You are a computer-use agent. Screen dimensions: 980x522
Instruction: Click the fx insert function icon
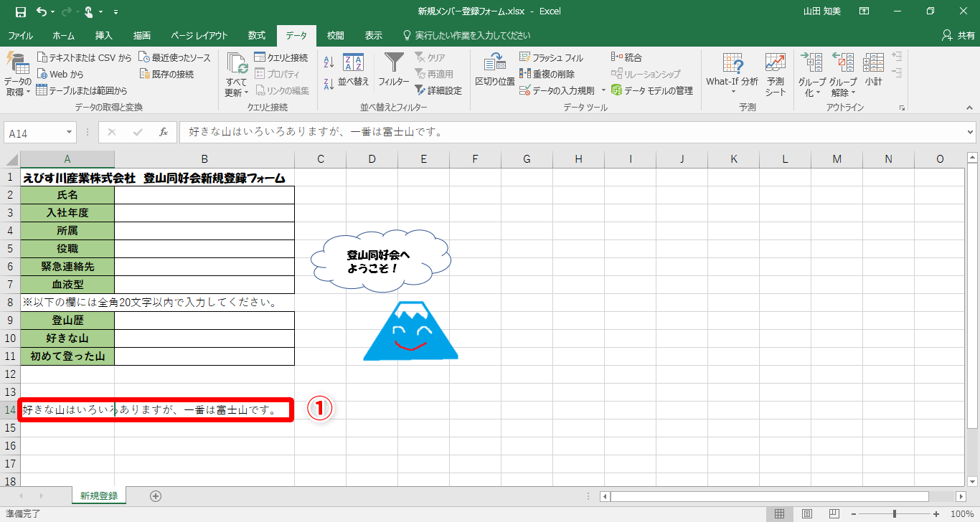tap(164, 132)
